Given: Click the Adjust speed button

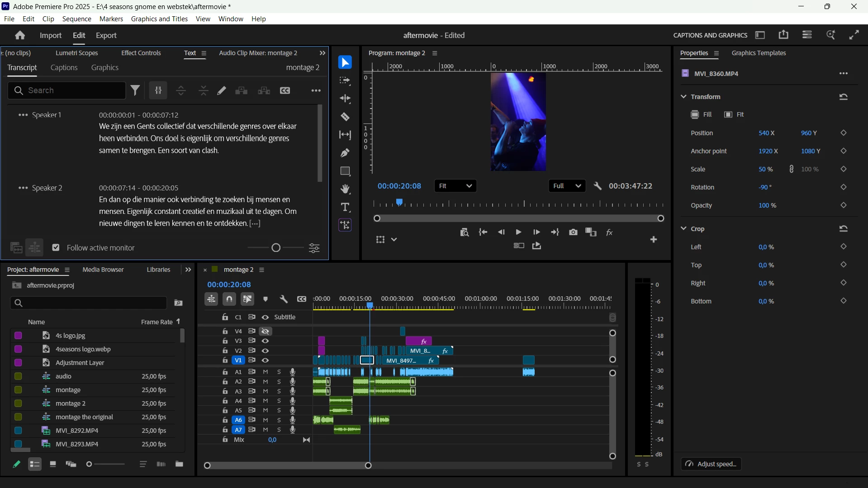Looking at the screenshot, I should coord(711,464).
